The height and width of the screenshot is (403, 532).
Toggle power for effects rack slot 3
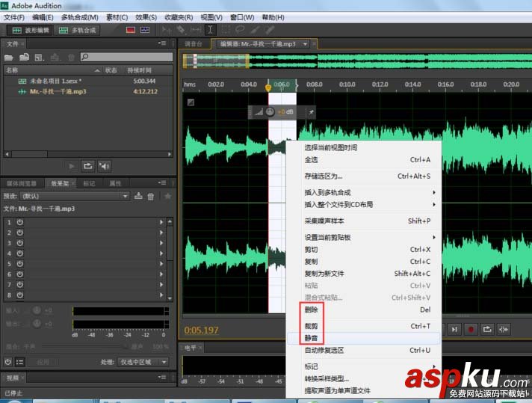tap(20, 243)
